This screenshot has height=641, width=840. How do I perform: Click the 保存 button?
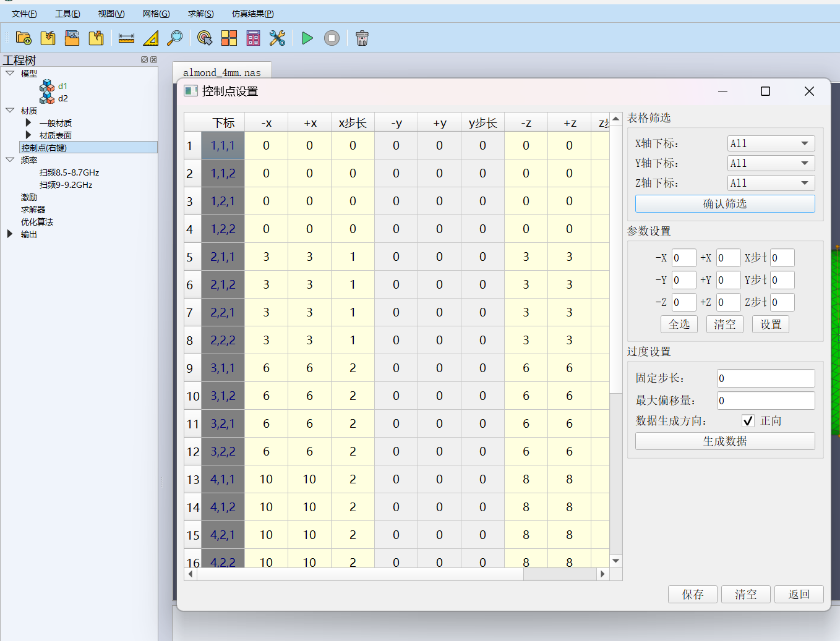[x=693, y=595]
